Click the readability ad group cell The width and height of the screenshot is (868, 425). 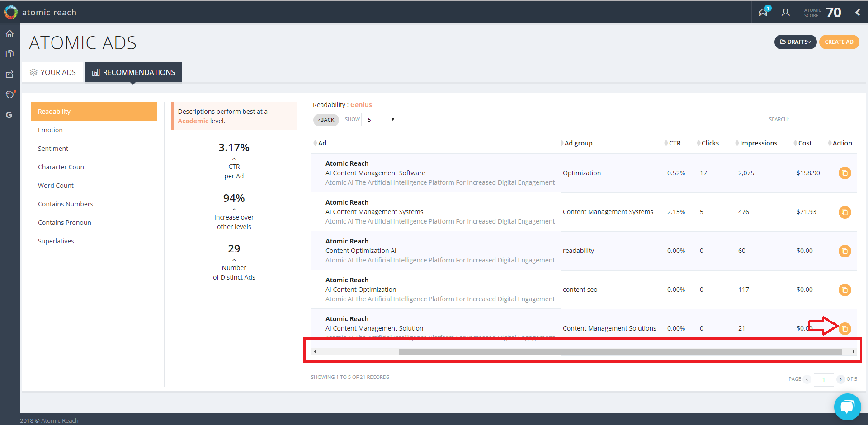tap(578, 251)
